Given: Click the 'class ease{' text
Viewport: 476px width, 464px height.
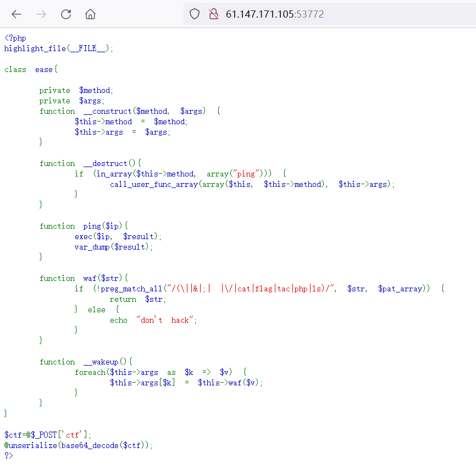Looking at the screenshot, I should 31,69.
